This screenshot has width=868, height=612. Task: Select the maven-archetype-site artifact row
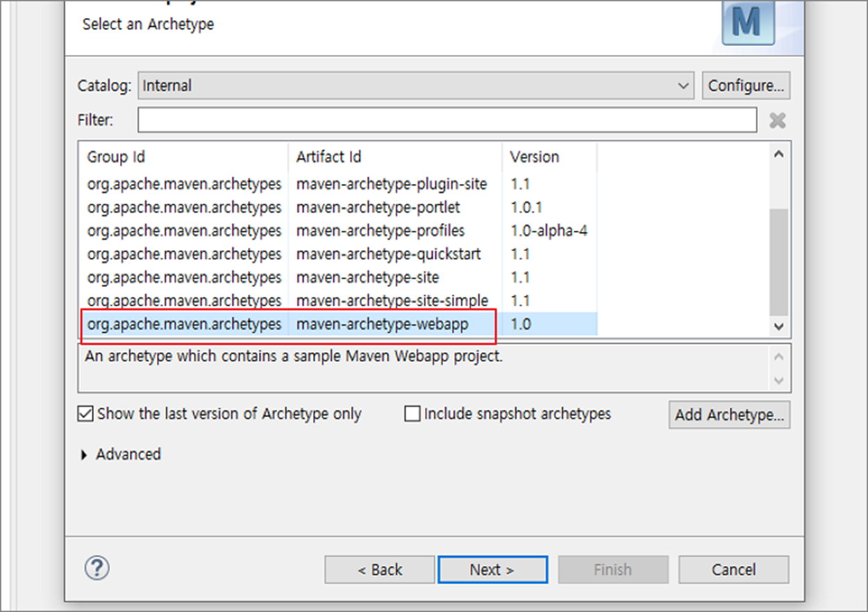(338, 277)
